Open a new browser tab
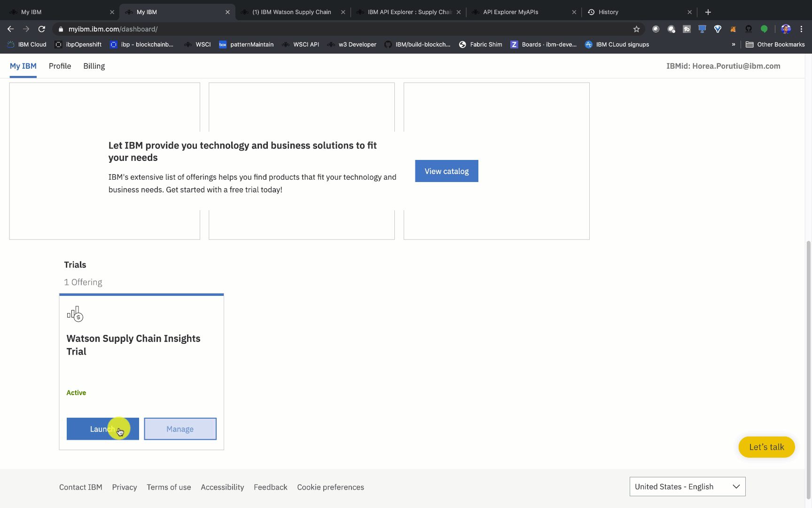Viewport: 812px width, 508px height. click(x=708, y=12)
